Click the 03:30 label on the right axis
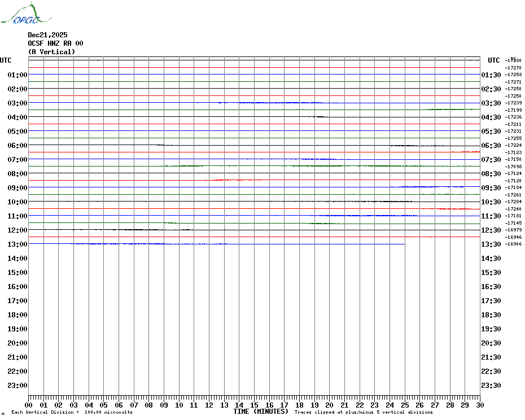 coord(490,103)
